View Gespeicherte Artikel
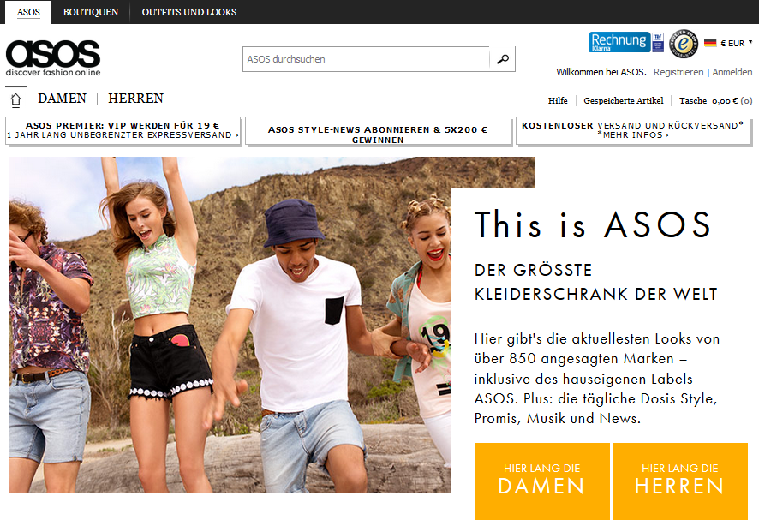The height and width of the screenshot is (532, 759). [623, 101]
